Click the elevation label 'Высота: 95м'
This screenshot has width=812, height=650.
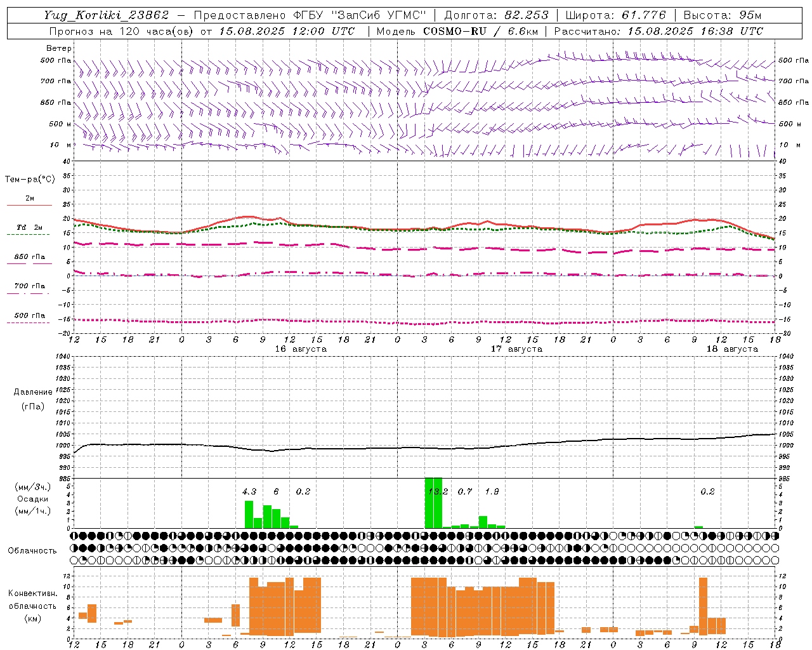tap(723, 15)
